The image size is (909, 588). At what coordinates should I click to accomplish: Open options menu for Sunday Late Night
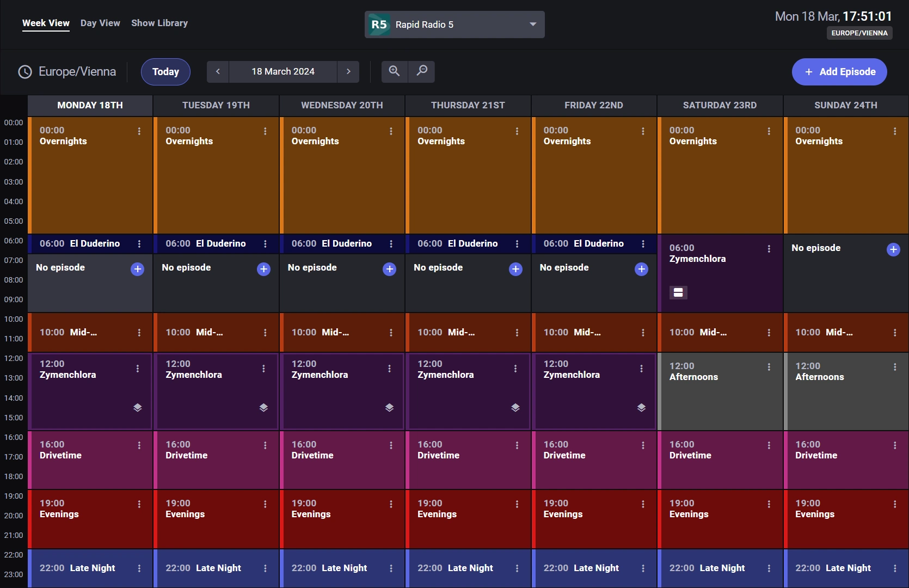point(895,568)
